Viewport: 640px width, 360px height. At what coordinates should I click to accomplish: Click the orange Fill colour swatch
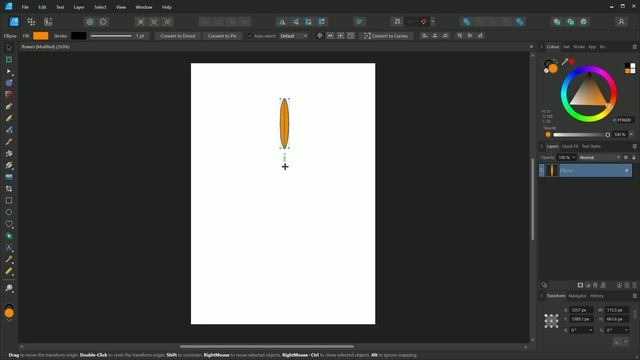tap(40, 36)
